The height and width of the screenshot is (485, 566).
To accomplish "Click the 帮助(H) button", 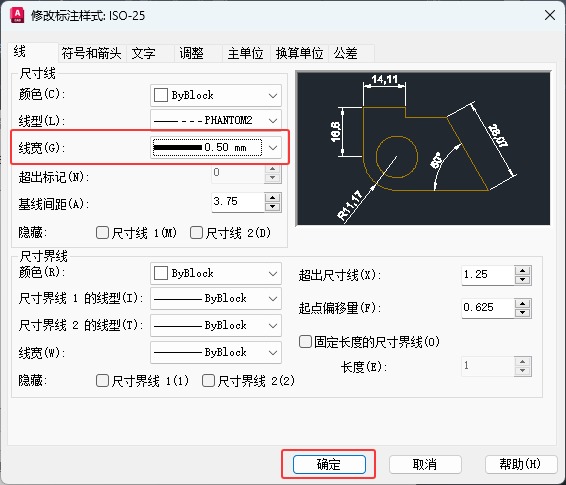I will [521, 464].
